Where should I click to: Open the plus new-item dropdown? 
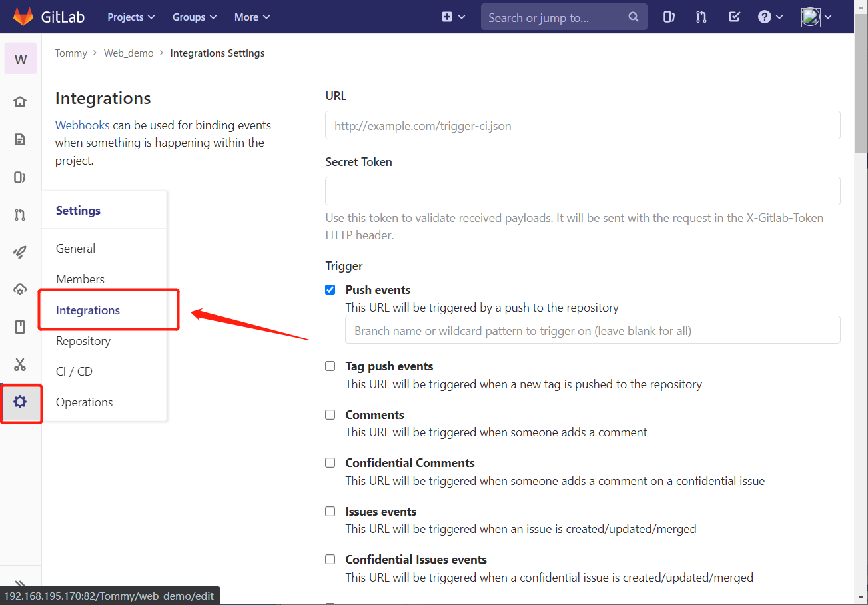pos(453,17)
